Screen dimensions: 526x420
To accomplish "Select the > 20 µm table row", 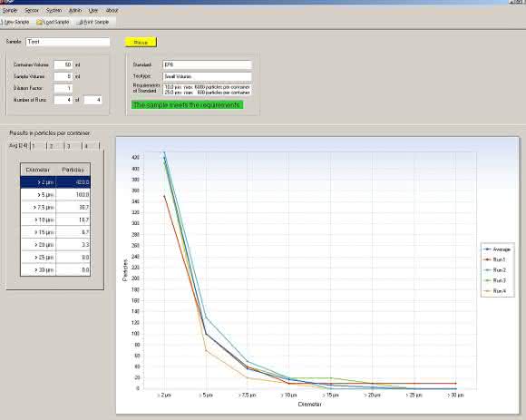I will point(55,245).
